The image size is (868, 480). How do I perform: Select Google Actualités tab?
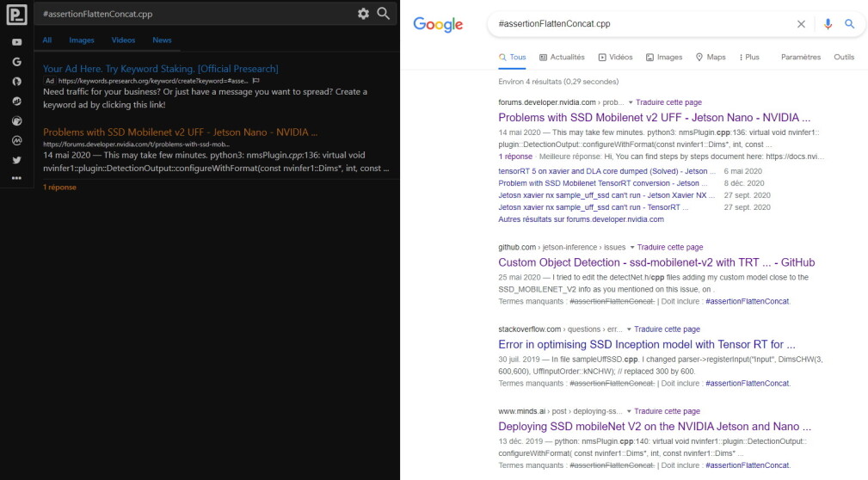coord(562,57)
